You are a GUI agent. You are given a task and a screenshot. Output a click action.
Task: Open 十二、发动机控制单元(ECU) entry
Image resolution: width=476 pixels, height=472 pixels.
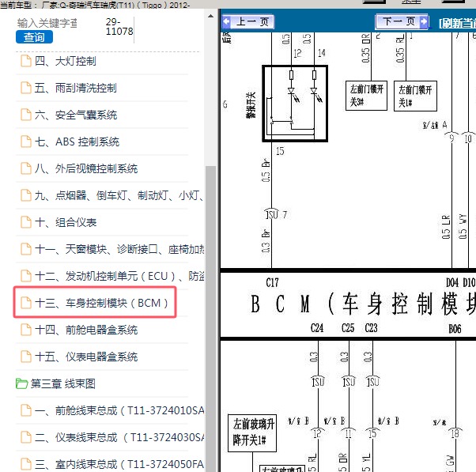pos(119,276)
